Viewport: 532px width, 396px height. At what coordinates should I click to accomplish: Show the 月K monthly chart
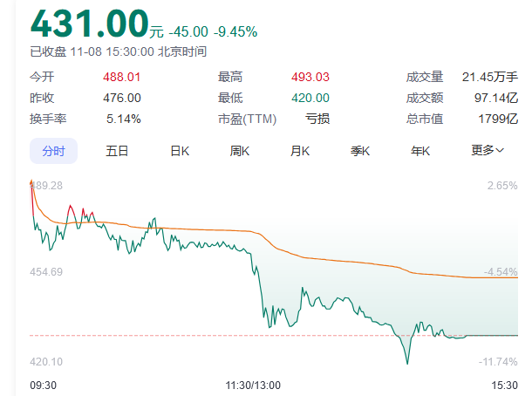coord(300,151)
